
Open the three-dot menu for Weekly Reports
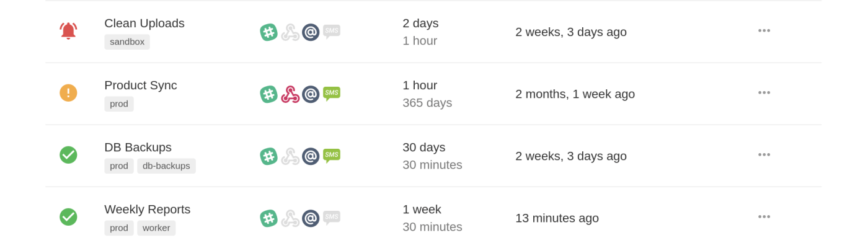(x=764, y=216)
